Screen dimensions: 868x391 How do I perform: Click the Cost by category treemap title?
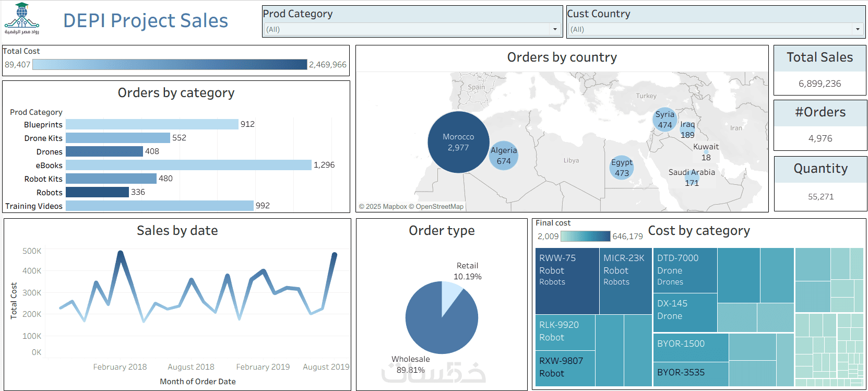pyautogui.click(x=699, y=231)
